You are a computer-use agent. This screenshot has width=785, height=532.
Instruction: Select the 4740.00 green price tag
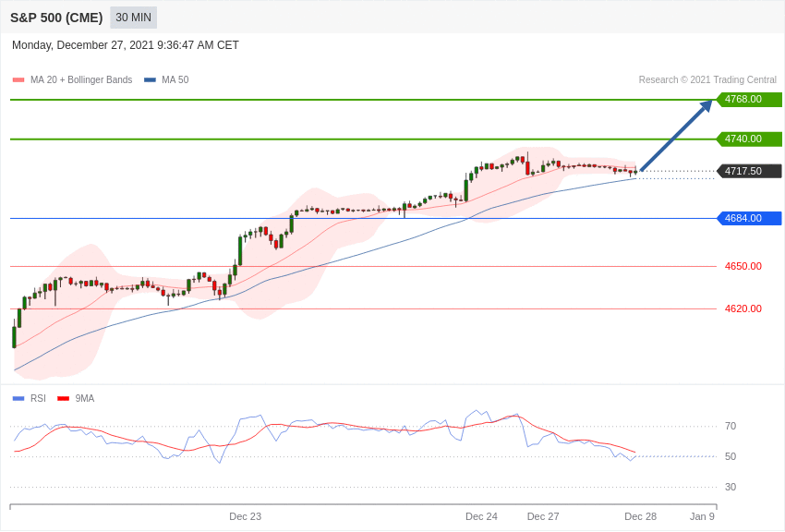click(x=748, y=139)
